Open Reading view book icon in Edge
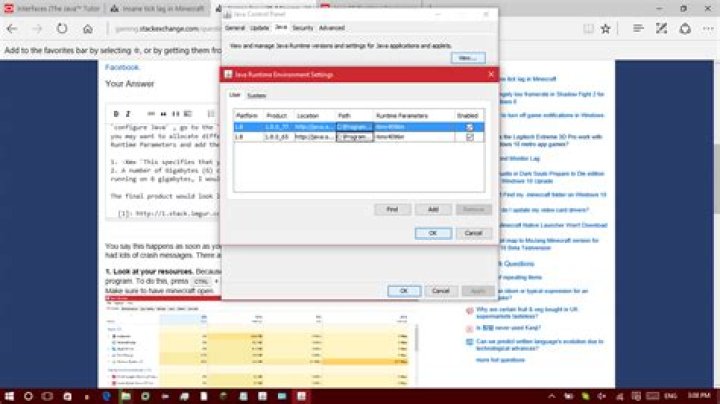This screenshot has height=404, width=720. (x=588, y=29)
